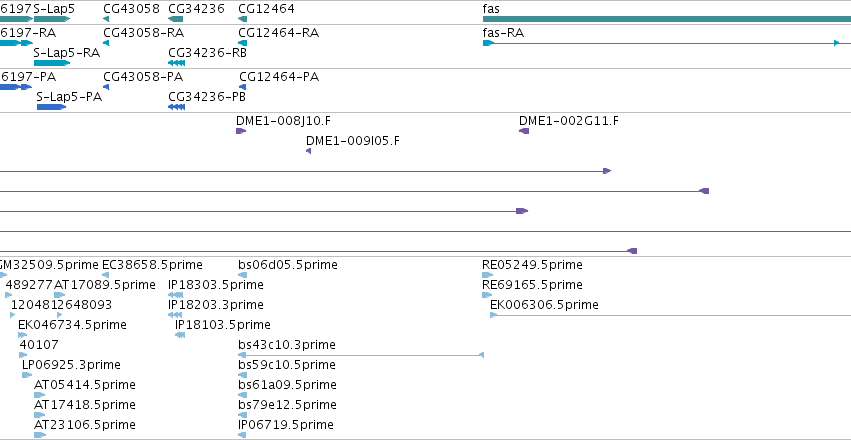Click the DME1-008J10.F purple marker

click(241, 131)
